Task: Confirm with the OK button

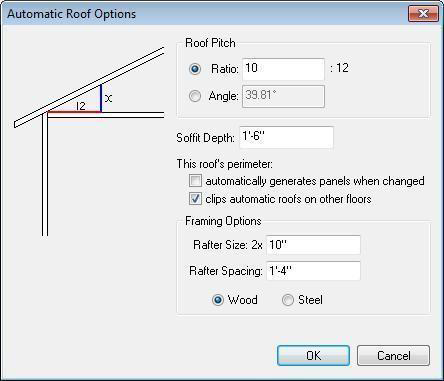Action: tap(314, 356)
